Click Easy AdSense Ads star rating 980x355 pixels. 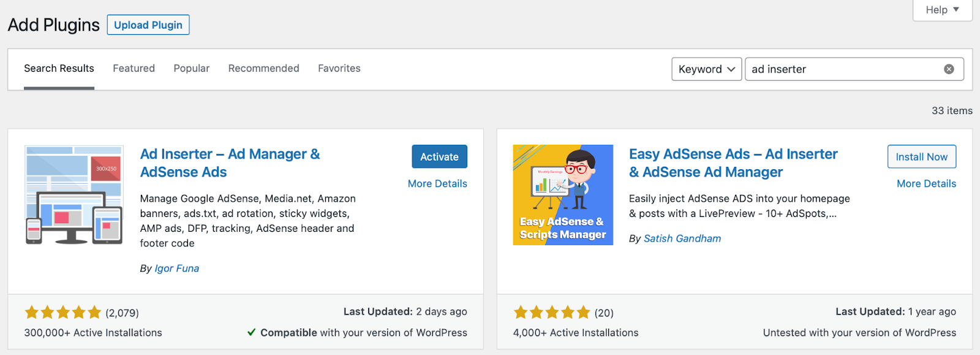coord(551,313)
